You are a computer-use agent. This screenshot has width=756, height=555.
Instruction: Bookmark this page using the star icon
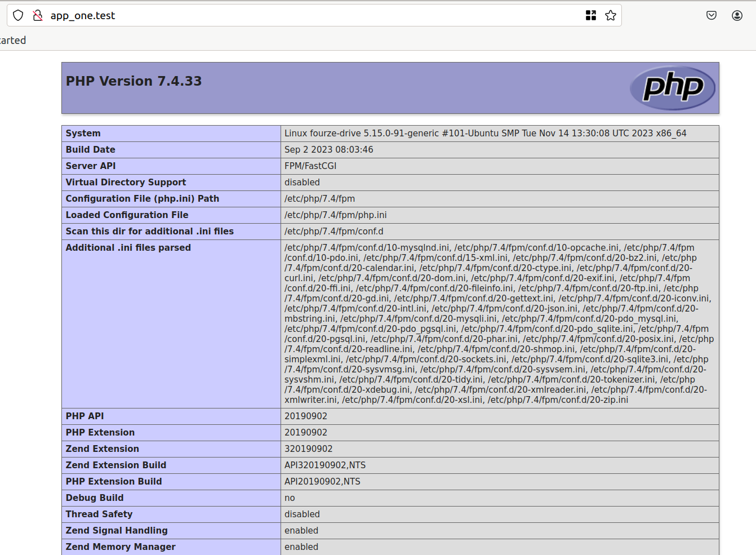click(x=611, y=15)
